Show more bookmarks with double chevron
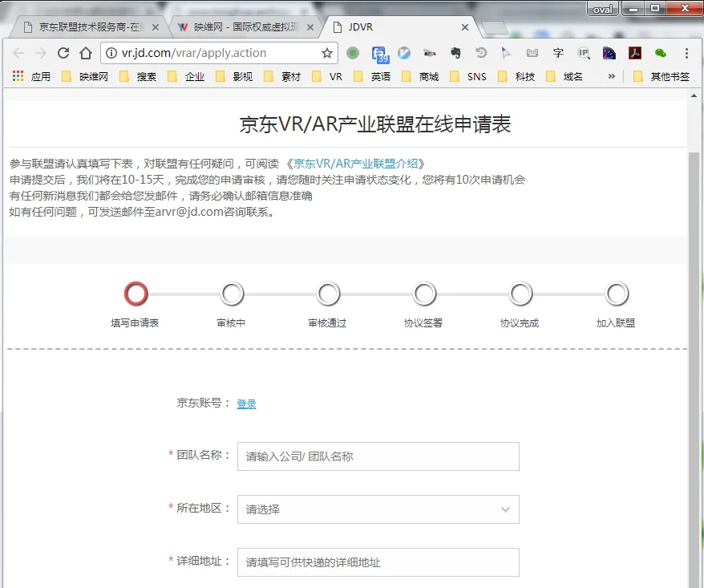Viewport: 704px width, 588px height. pyautogui.click(x=612, y=76)
